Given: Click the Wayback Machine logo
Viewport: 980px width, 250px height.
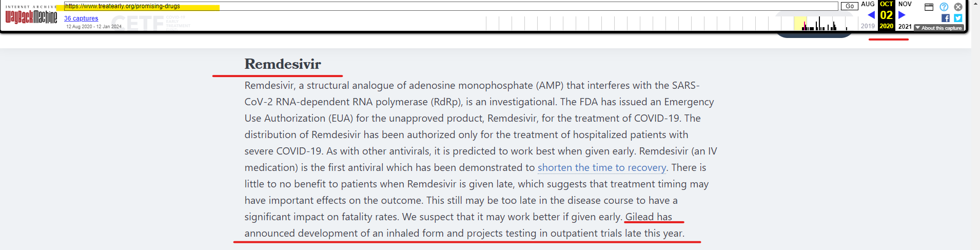Looking at the screenshot, I should [31, 16].
